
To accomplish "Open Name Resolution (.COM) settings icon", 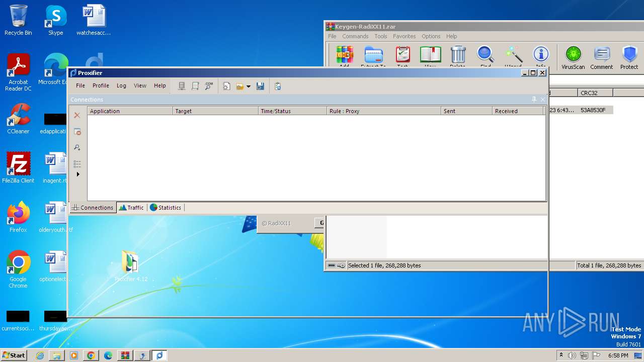I will [209, 86].
